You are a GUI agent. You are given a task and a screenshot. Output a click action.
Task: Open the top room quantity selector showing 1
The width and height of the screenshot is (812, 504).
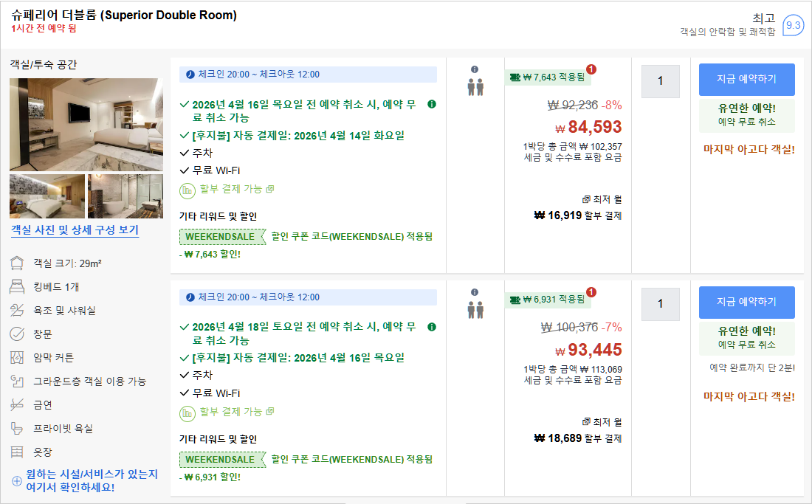[660, 81]
